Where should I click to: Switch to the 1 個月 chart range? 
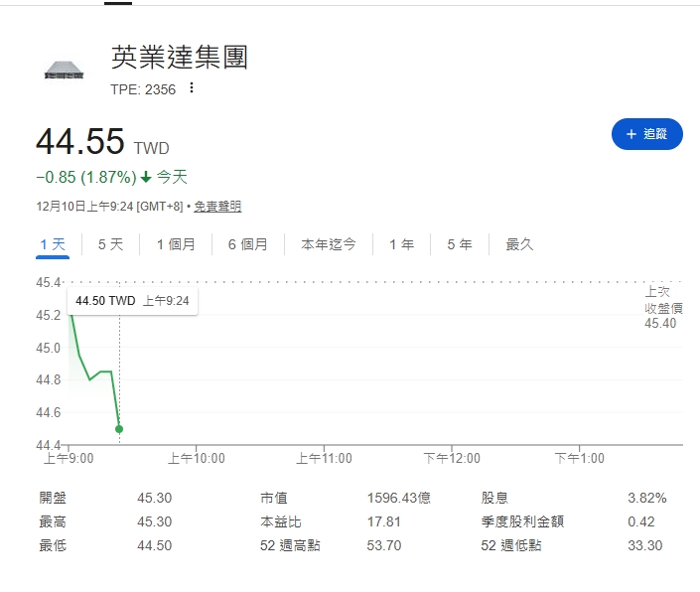176,244
